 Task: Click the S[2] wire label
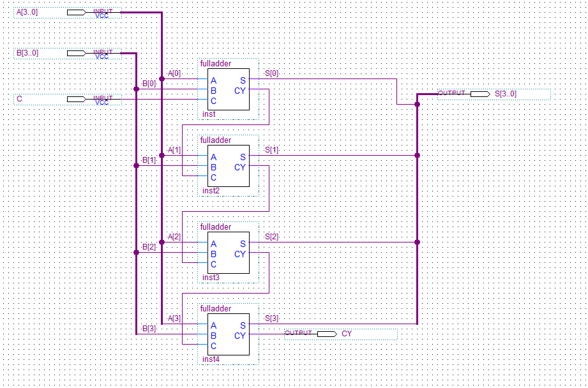click(x=271, y=237)
